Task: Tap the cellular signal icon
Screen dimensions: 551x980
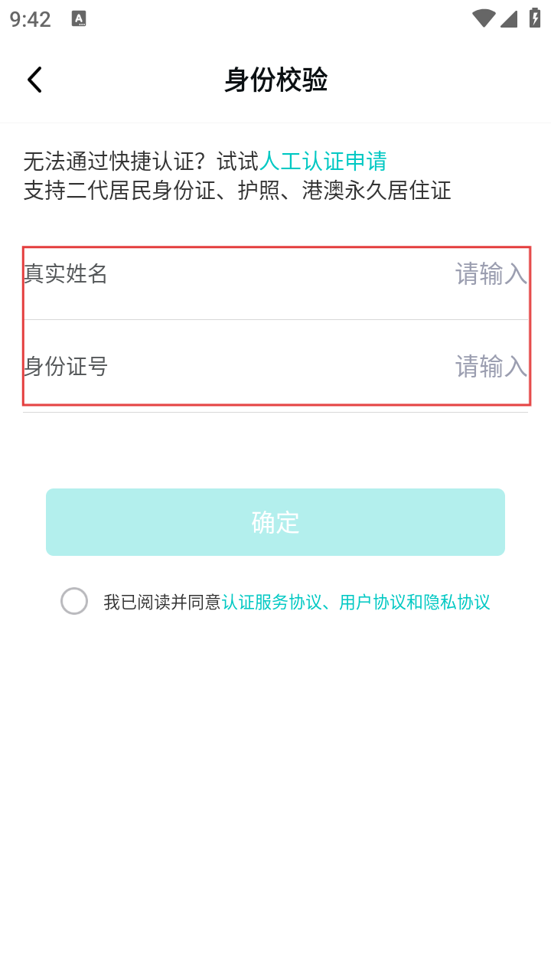Action: click(509, 18)
